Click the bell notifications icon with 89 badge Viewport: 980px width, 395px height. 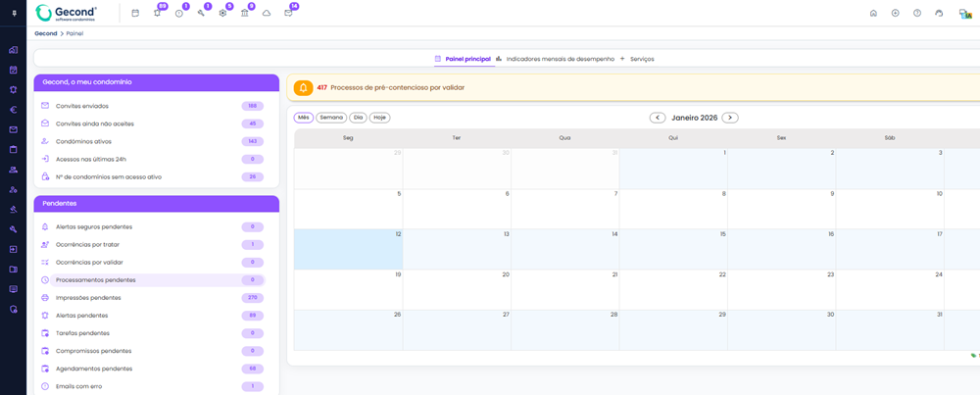(157, 13)
